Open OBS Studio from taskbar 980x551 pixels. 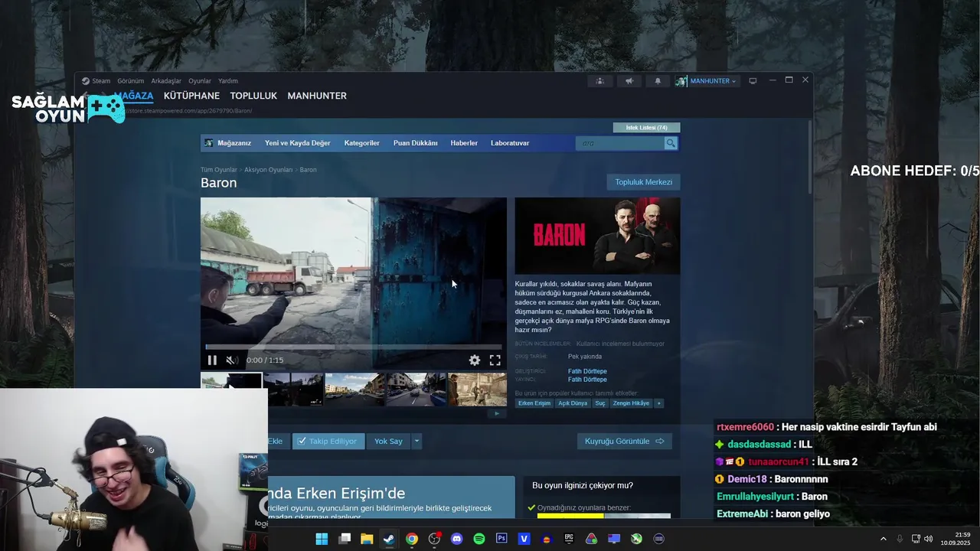[x=434, y=539]
